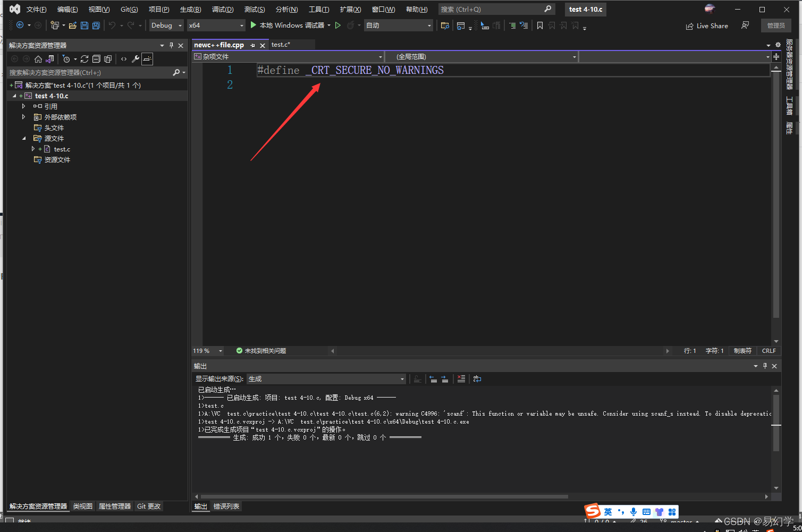Viewport: 802px width, 532px height.
Task: Open the x64 platform dropdown
Action: (x=216, y=25)
